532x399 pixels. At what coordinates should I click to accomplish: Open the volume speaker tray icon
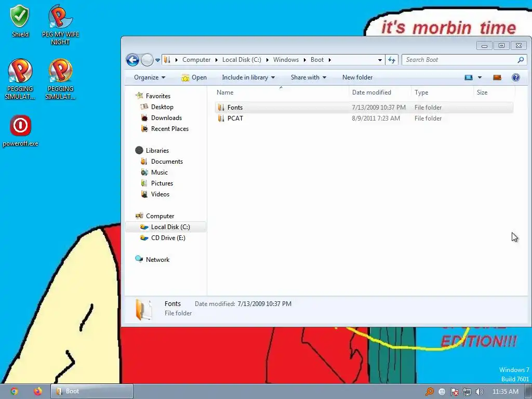[479, 392]
